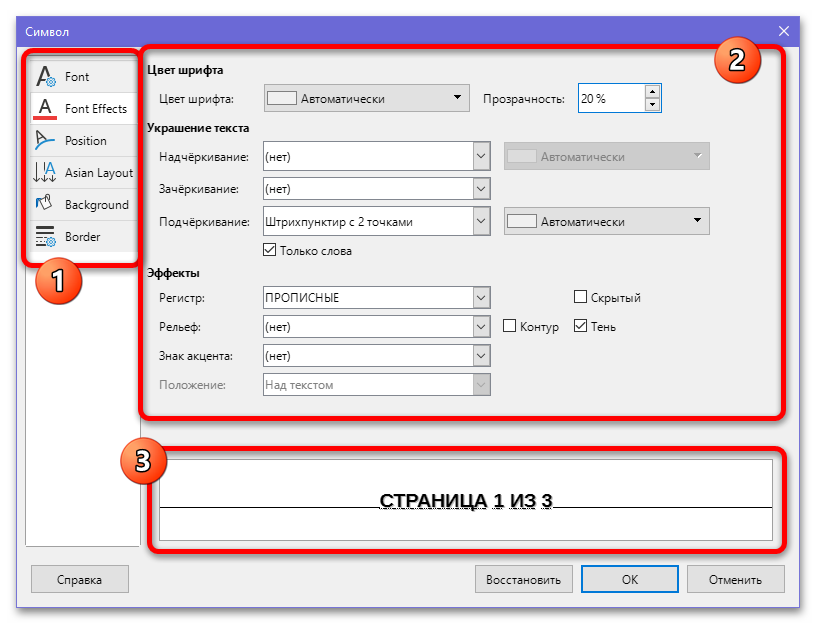Click the 'СТРАНИЦА 1 ИЗ 3' preview text
Viewport: 816px width, 624px height.
(x=466, y=501)
